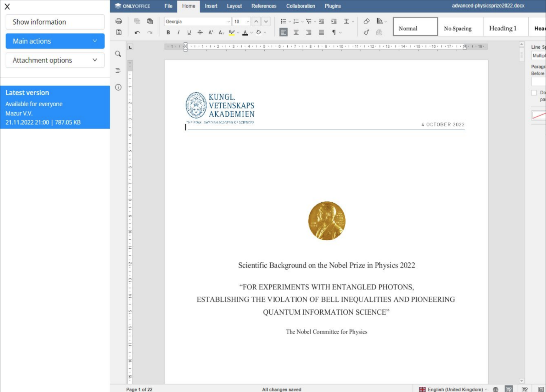Click the Copy icon in the toolbar
The height and width of the screenshot is (392, 546).
[x=137, y=21]
